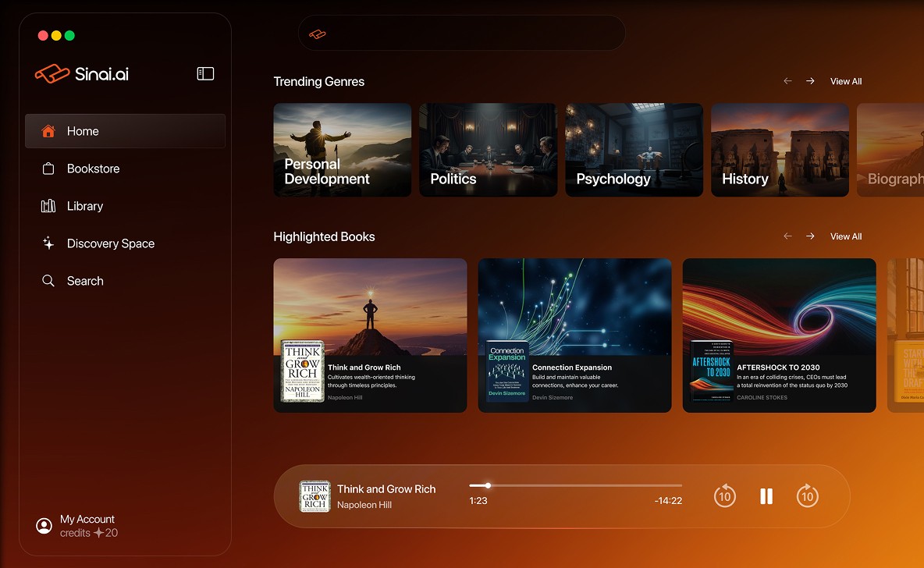Go to next Highlighted Books page

point(810,236)
